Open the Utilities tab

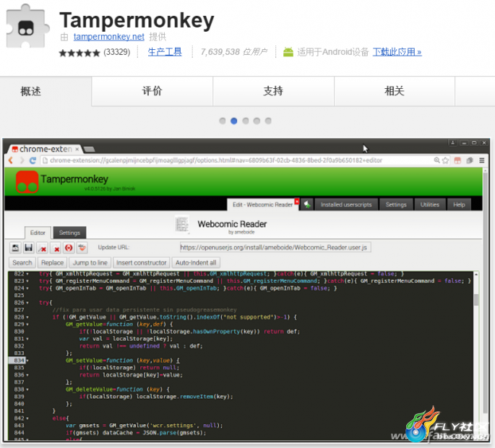430,205
